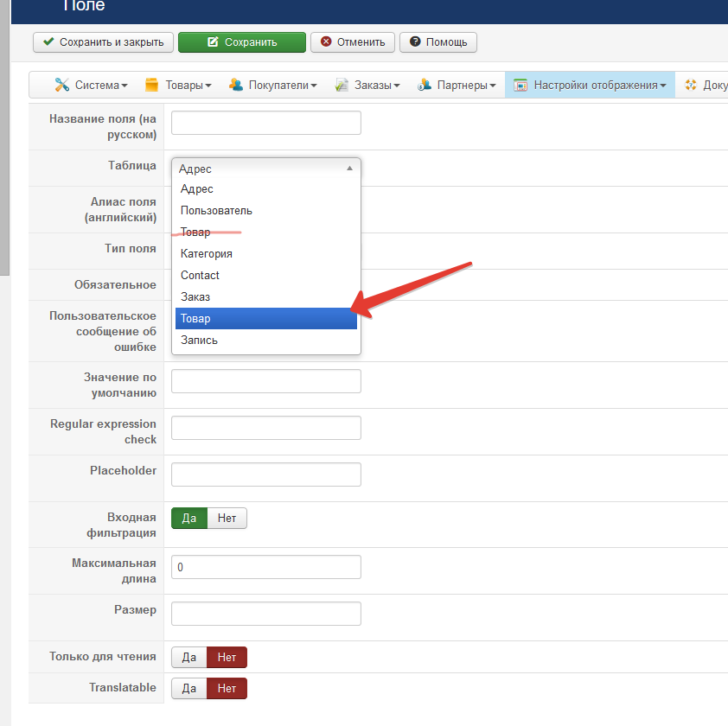The image size is (728, 726).
Task: Select the highlighted Товар option
Action: tap(266, 318)
